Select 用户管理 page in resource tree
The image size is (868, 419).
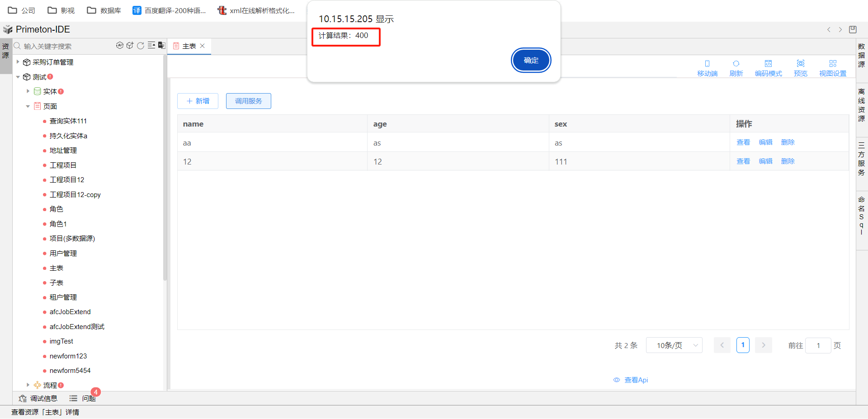[x=63, y=254]
